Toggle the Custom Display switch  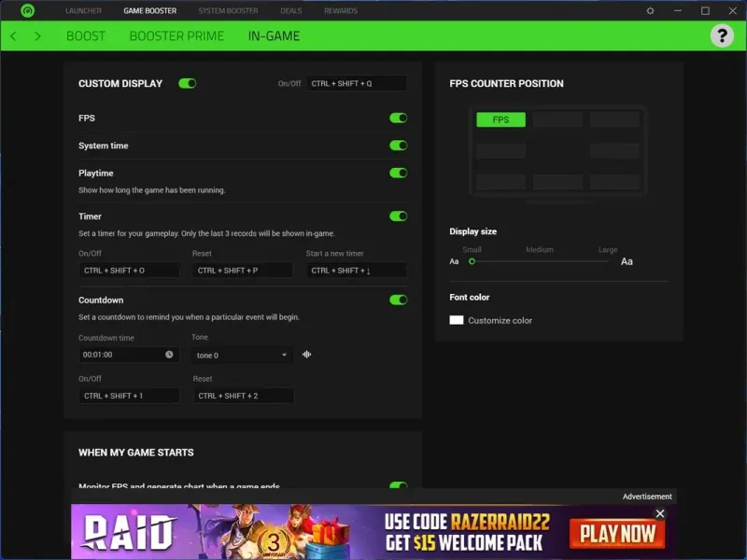(188, 83)
